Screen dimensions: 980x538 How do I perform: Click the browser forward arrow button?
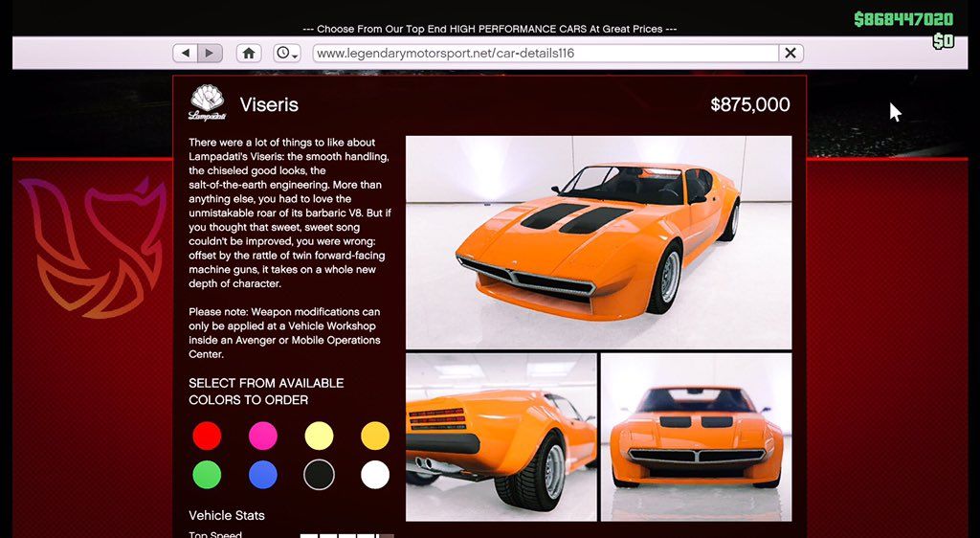(210, 54)
